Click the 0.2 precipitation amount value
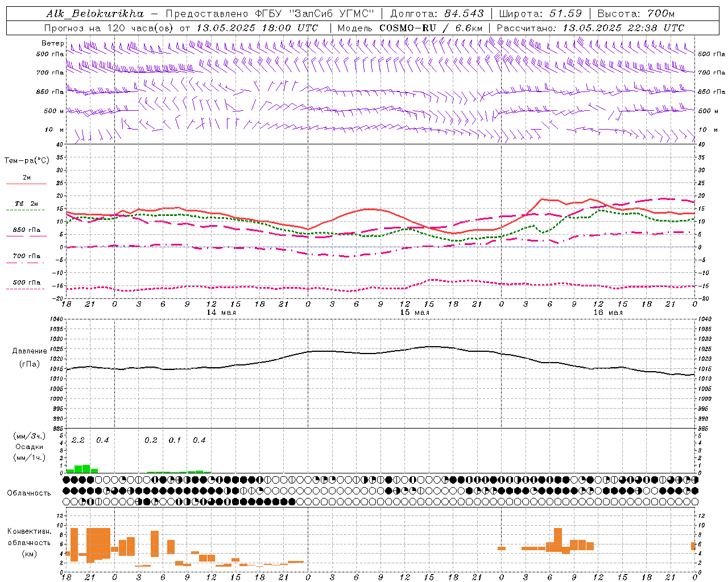This screenshot has height=582, width=728. point(151,440)
